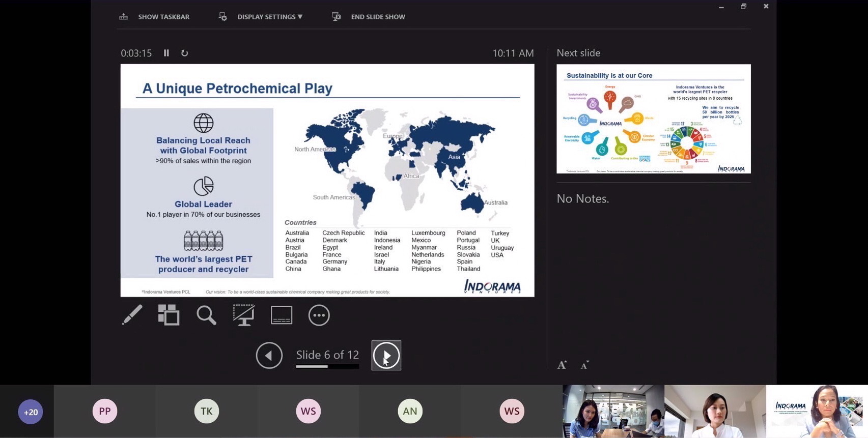Increase the notes text size
This screenshot has height=438, width=868.
click(x=562, y=365)
